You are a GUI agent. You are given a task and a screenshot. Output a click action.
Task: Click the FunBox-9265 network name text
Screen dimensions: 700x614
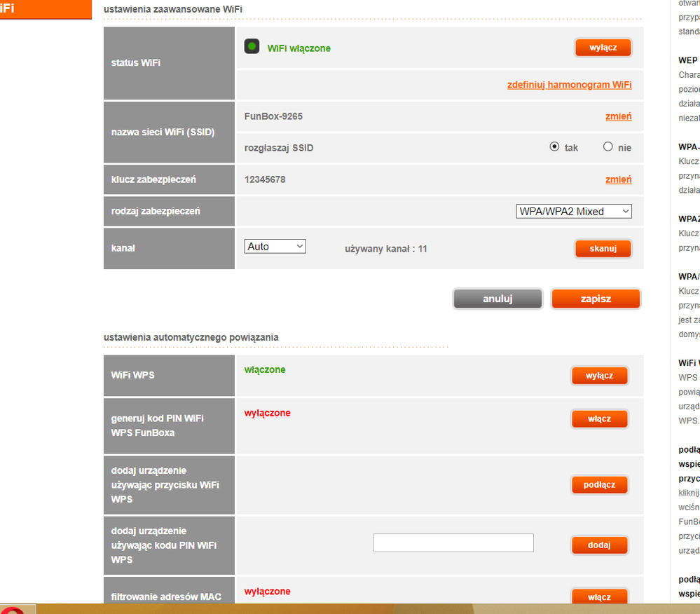[x=273, y=116]
